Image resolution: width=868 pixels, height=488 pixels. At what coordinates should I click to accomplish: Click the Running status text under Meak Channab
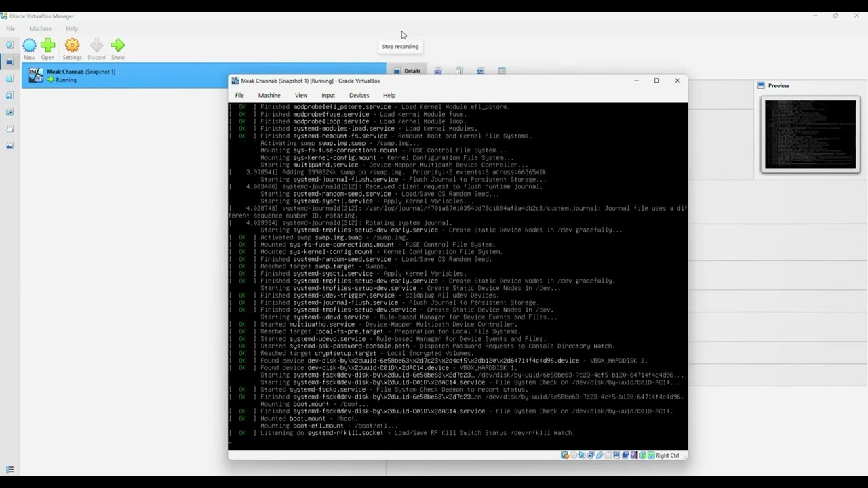pos(66,80)
